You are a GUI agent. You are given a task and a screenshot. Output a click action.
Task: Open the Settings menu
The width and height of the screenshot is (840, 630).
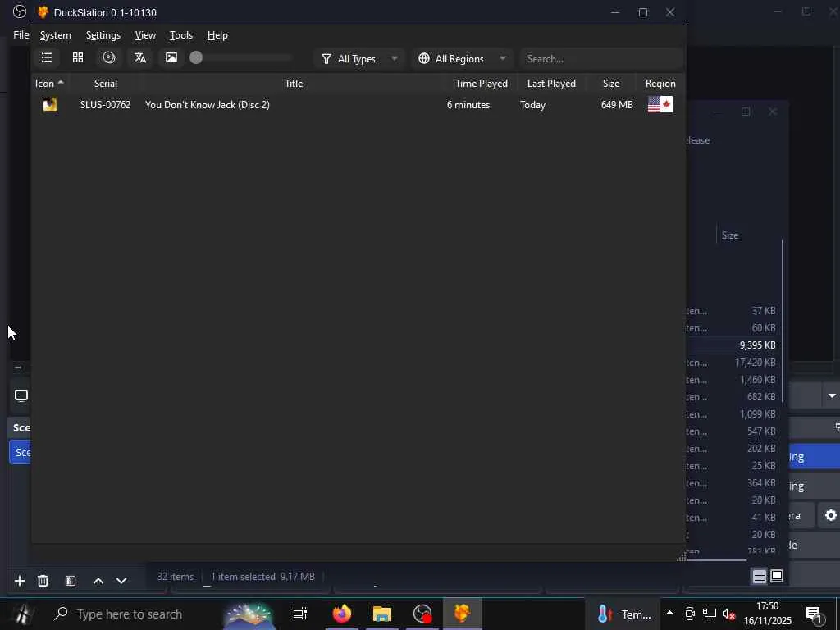tap(103, 35)
